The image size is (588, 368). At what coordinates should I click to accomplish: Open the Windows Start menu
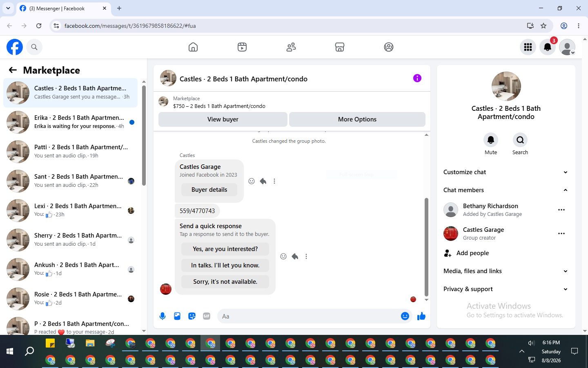[10, 351]
